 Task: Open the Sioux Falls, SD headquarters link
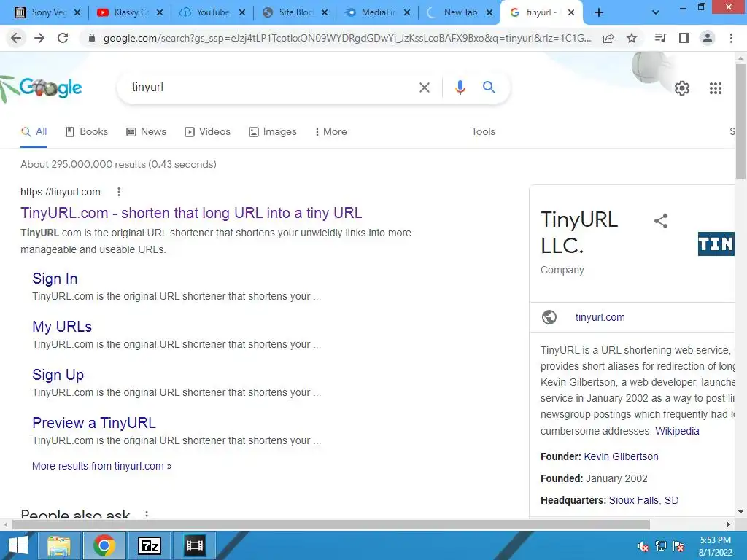[x=643, y=500]
